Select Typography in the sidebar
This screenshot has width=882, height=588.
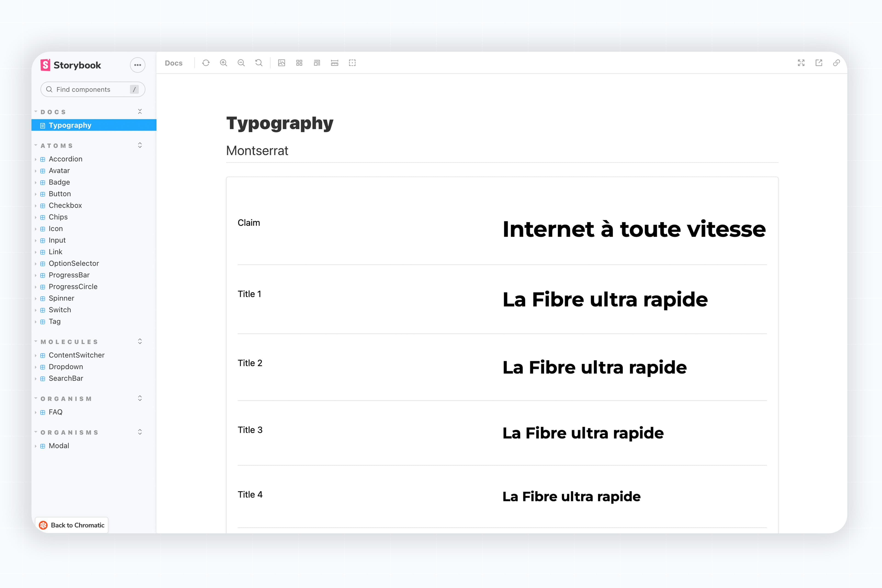point(70,125)
